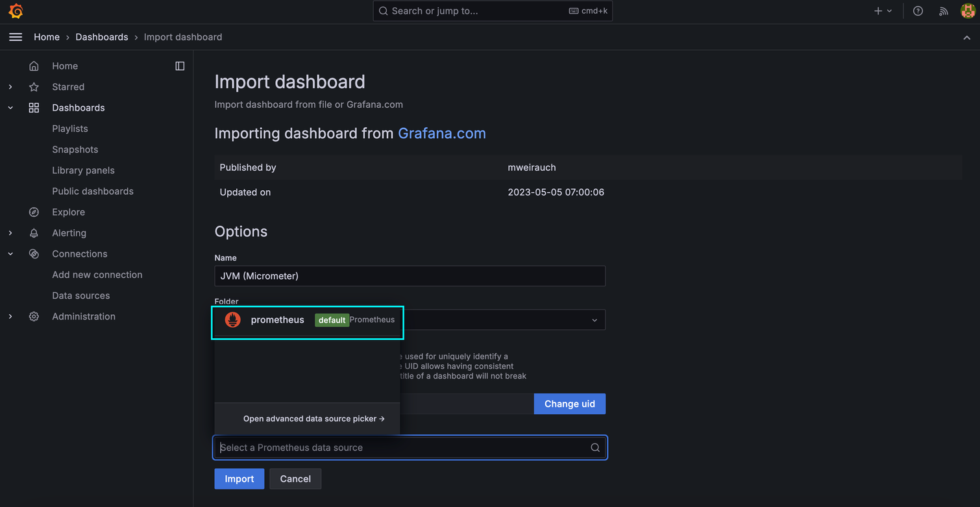This screenshot has height=507, width=980.
Task: Click Home in the breadcrumb
Action: [47, 37]
